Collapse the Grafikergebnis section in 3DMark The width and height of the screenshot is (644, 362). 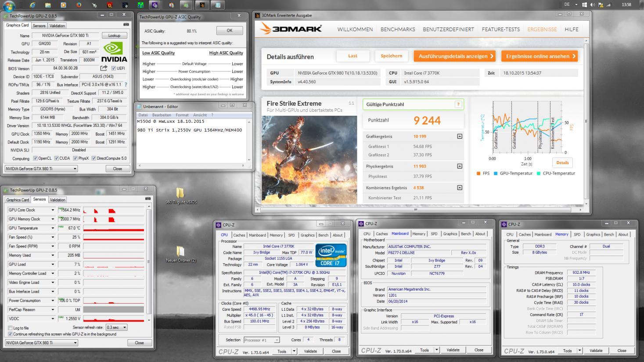tap(460, 136)
